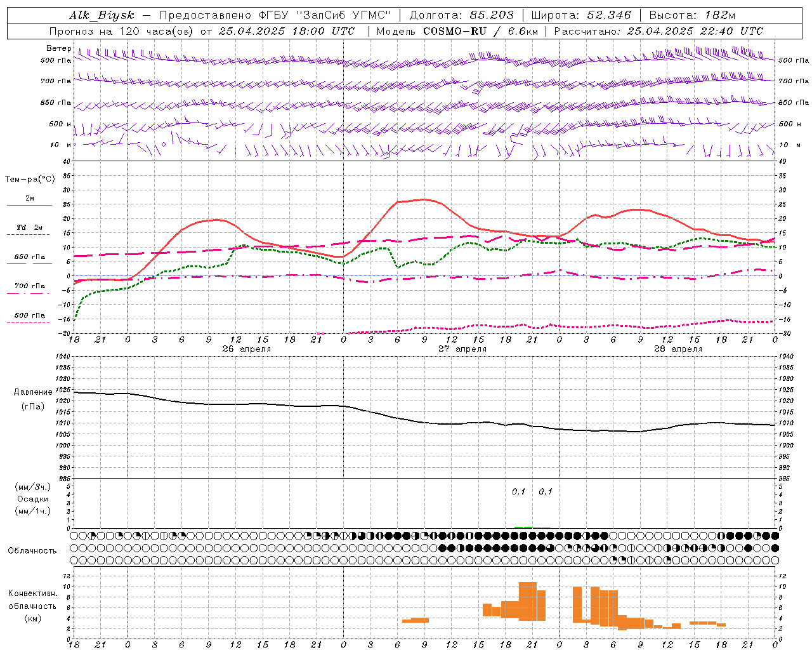Select the text 'Предоставлено ФГБУ "ЗапСиб УГМС"'

(x=276, y=16)
